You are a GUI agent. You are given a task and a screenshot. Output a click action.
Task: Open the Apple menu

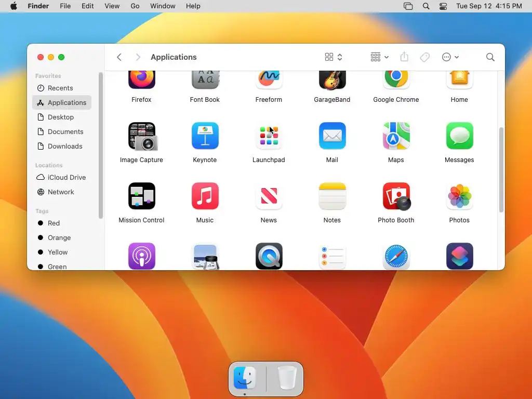14,6
